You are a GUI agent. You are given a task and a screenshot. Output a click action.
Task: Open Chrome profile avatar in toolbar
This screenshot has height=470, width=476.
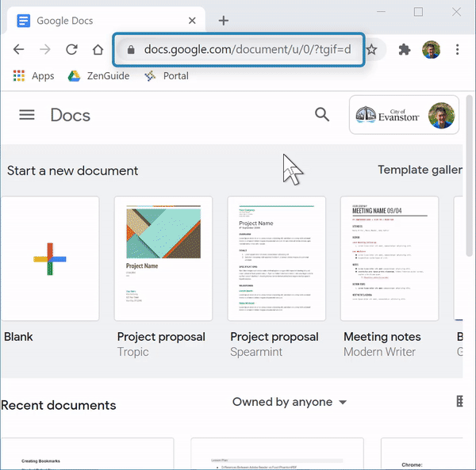(431, 49)
